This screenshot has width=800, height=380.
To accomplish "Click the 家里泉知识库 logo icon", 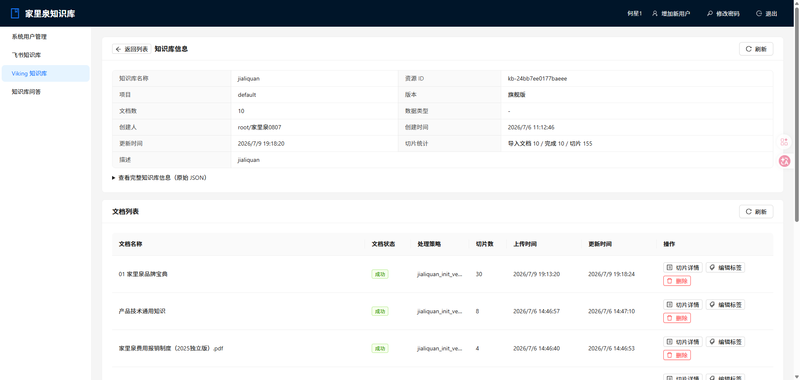I will [x=15, y=13].
